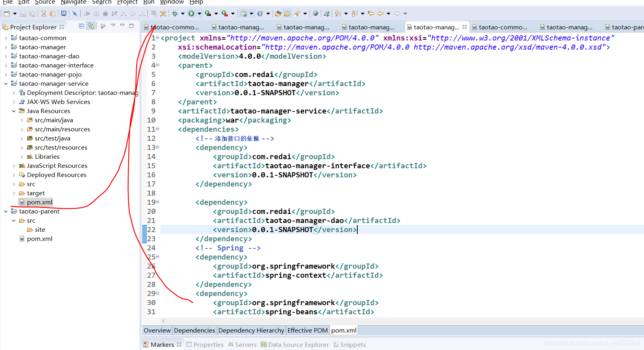This screenshot has height=350, width=644.
Task: Click the horizontal scrollbar left arrow
Action: [x=163, y=321]
